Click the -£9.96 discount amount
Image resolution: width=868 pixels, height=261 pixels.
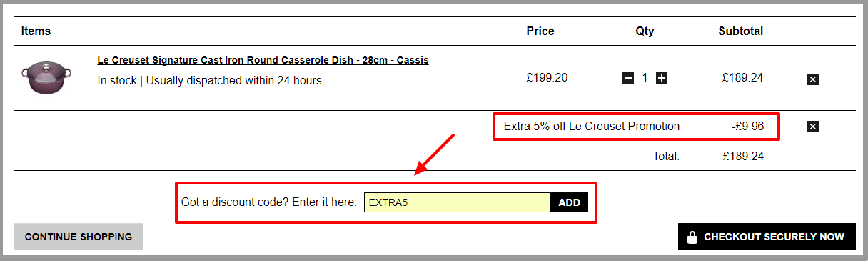[748, 127]
